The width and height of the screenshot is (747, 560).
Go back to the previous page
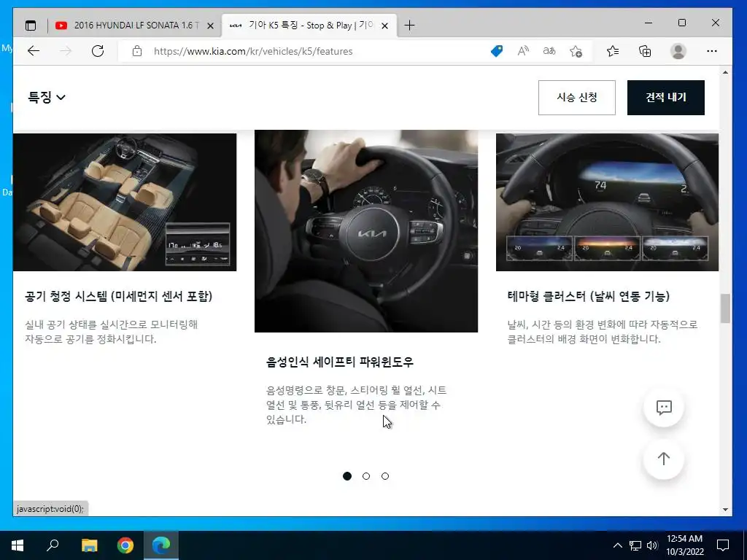(34, 51)
